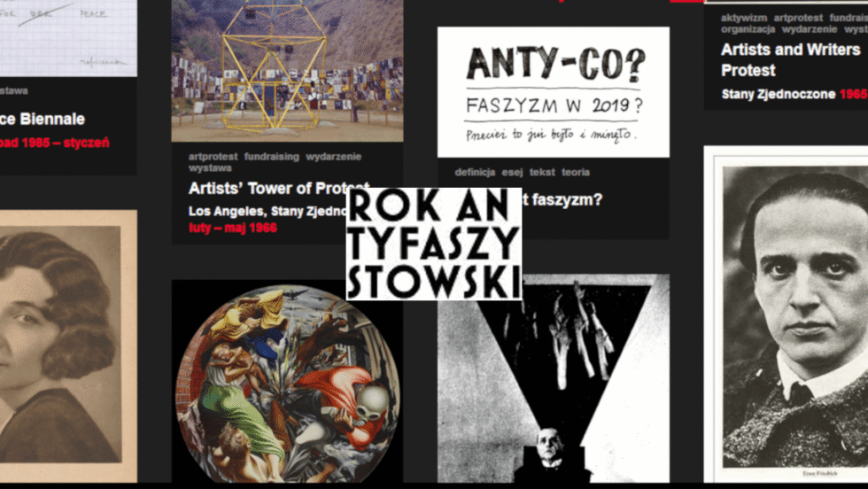This screenshot has width=868, height=489.
Task: Click the yellow tower sculpture photo
Action: pyautogui.click(x=287, y=71)
